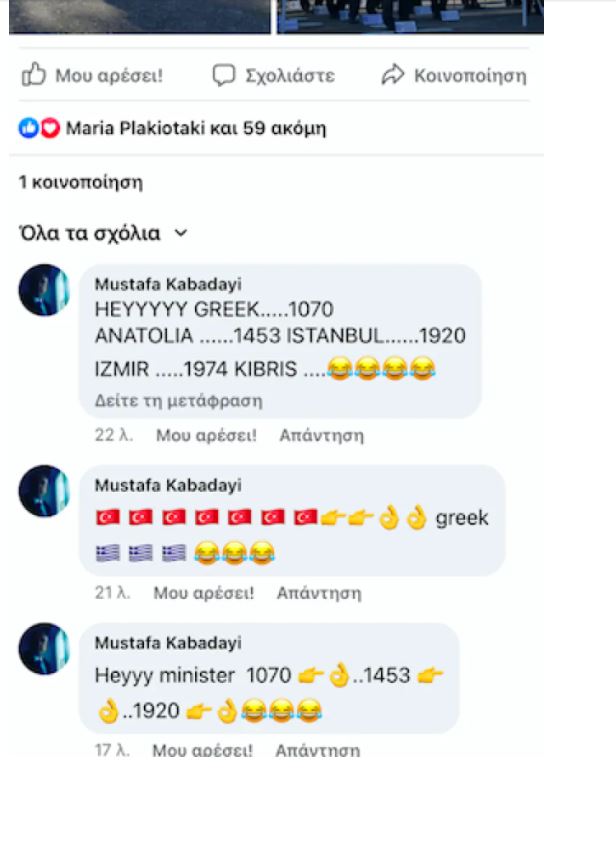Expand the 'Όλα τα σχόλια' comment filter
This screenshot has height=842, width=616.
pos(103,233)
